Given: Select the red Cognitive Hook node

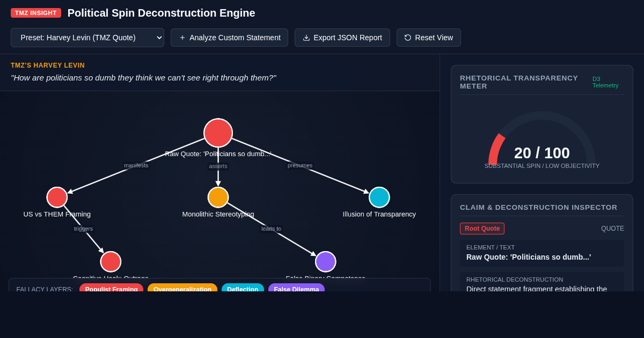Looking at the screenshot, I should (x=111, y=262).
